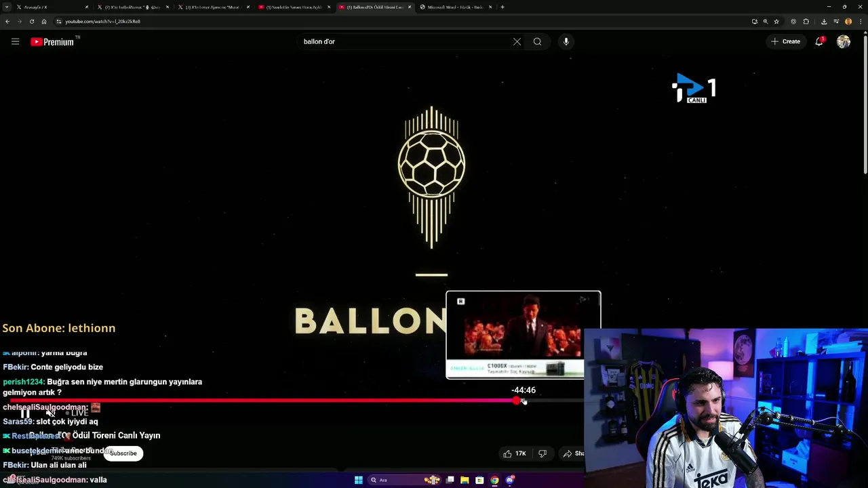Open the YouTube account avatar menu

(844, 41)
